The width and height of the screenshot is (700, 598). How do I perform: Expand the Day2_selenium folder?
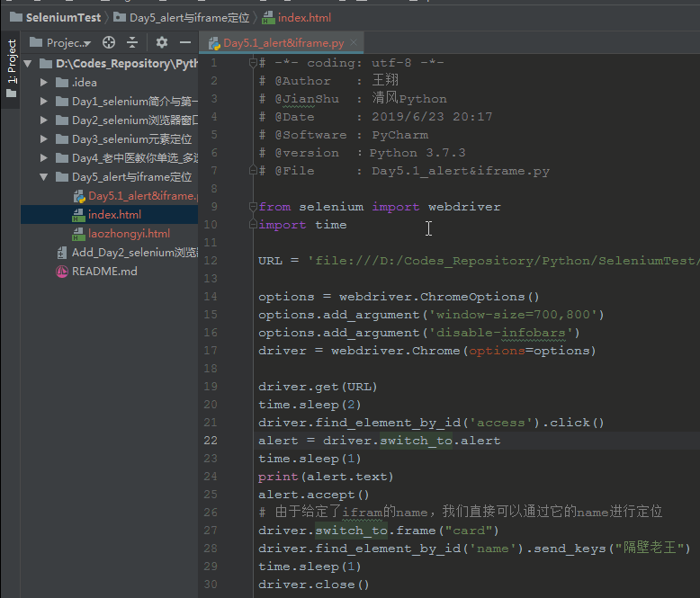tap(44, 120)
